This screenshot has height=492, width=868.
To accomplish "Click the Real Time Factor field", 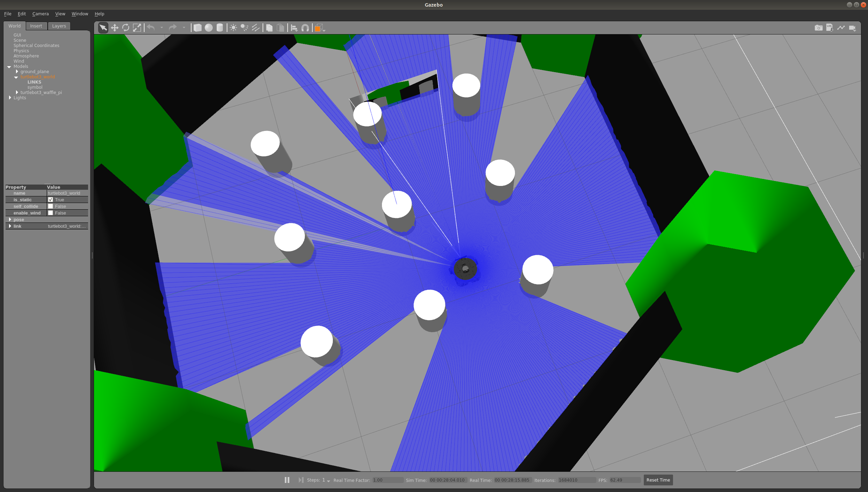I will pyautogui.click(x=388, y=480).
